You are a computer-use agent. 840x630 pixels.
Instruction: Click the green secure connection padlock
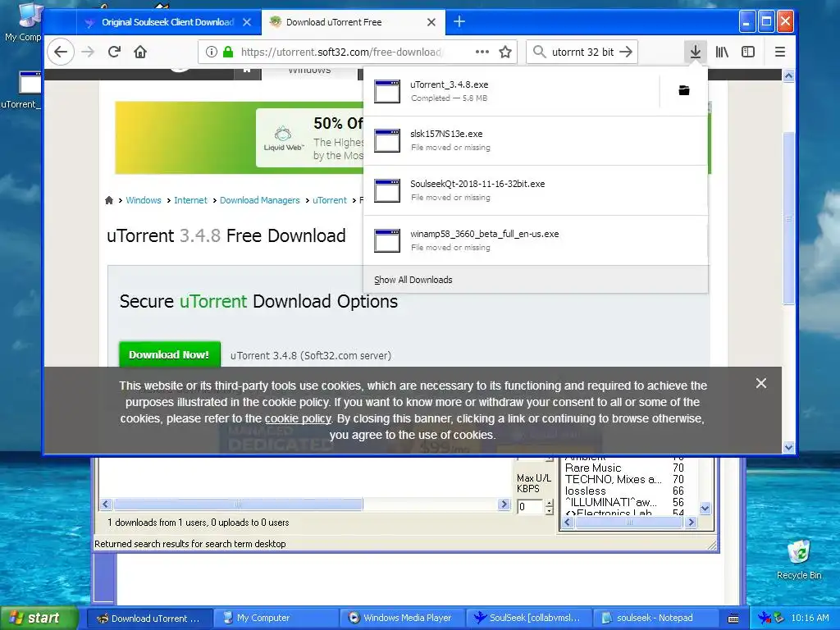click(228, 52)
